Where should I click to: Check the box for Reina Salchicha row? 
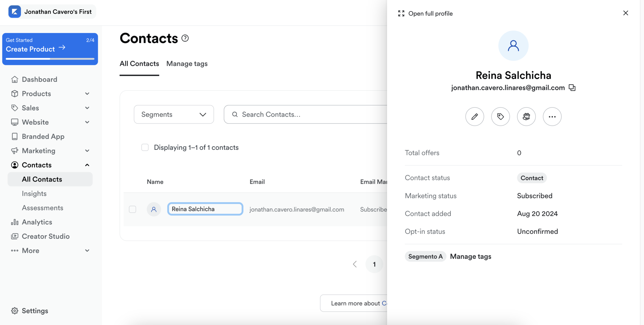coord(132,209)
